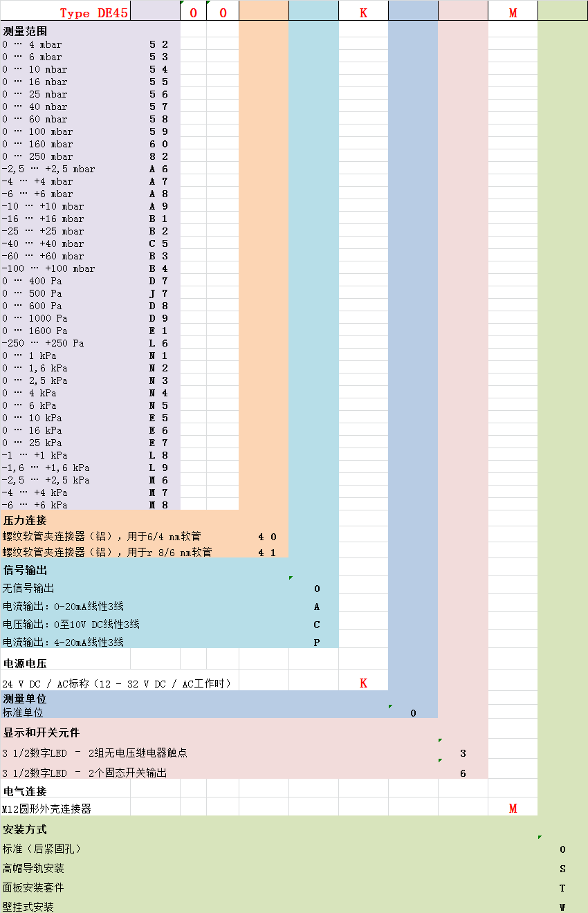Select the 压力连接 section heading
Screen dimensions: 588x913
pyautogui.click(x=26, y=520)
